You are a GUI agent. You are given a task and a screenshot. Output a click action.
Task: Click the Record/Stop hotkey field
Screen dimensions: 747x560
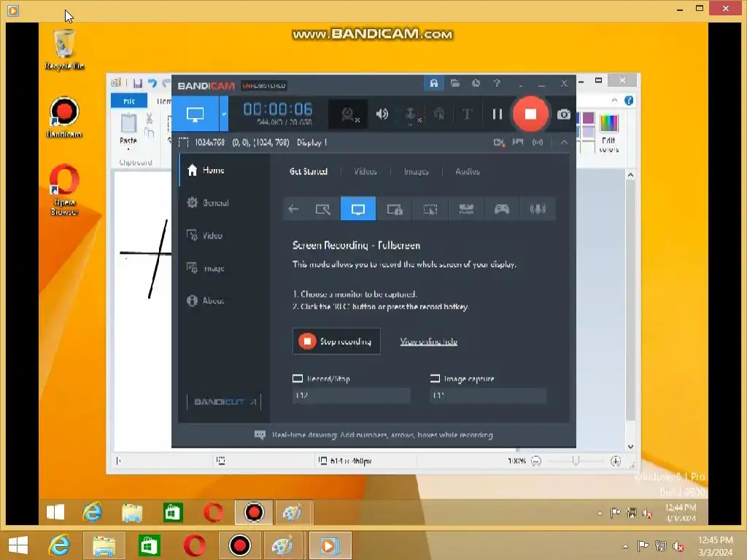tap(351, 395)
